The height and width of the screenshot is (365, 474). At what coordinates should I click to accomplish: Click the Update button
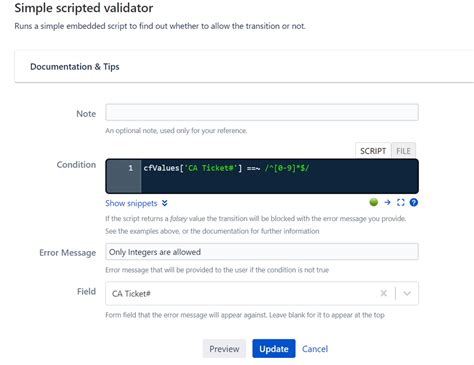274,349
